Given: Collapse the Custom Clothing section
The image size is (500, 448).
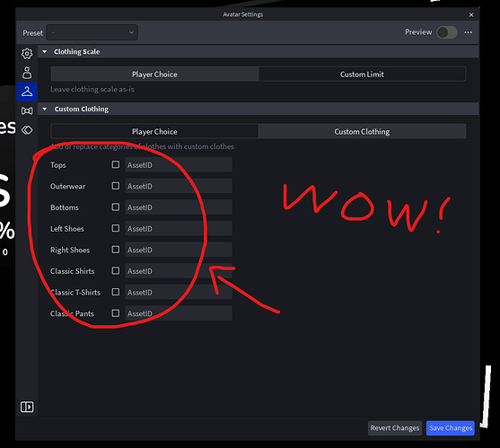Looking at the screenshot, I should pos(45,109).
